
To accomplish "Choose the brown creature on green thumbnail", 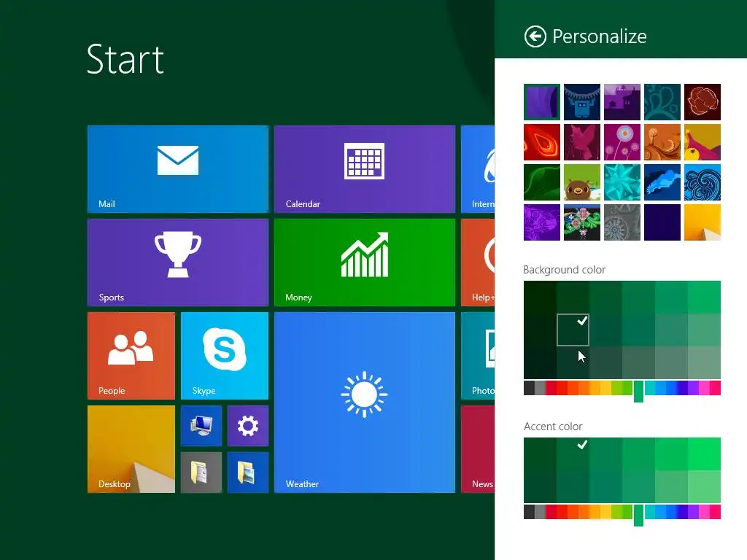I will (x=581, y=182).
